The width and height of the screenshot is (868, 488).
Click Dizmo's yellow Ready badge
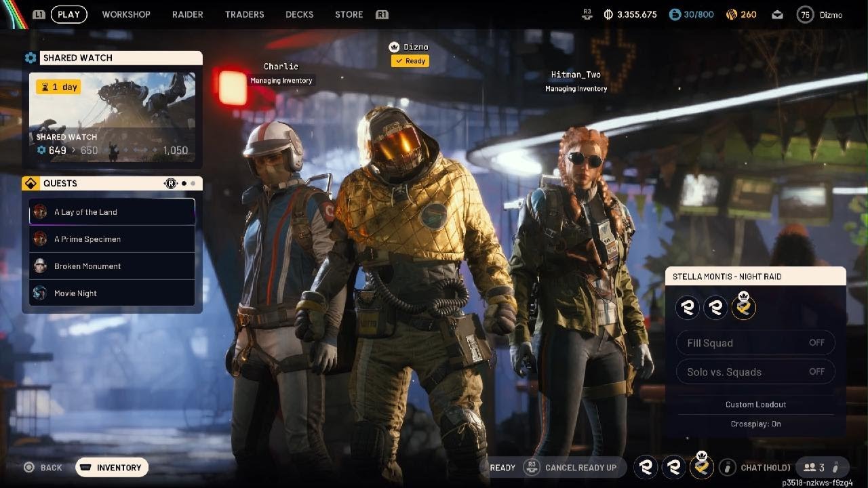coord(410,61)
